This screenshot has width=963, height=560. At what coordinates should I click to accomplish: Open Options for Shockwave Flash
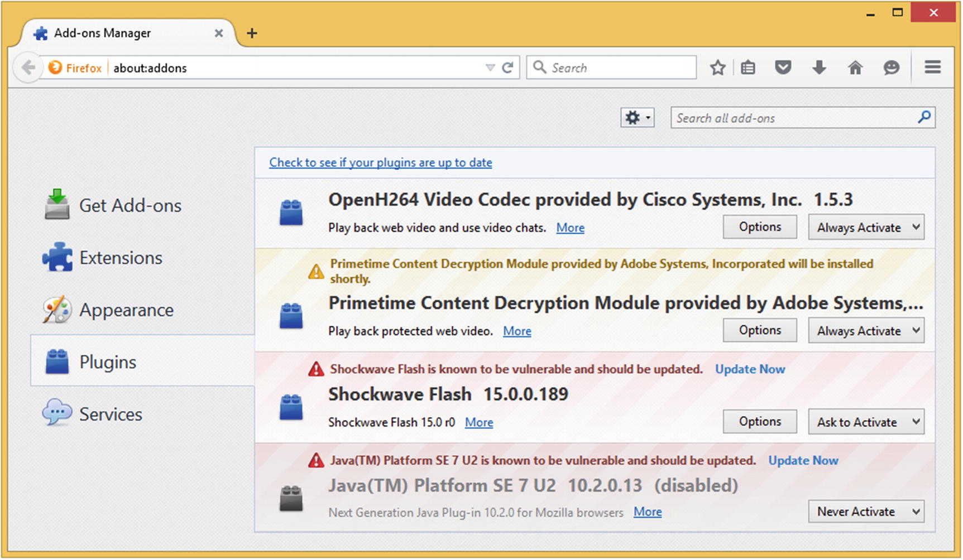coord(760,422)
